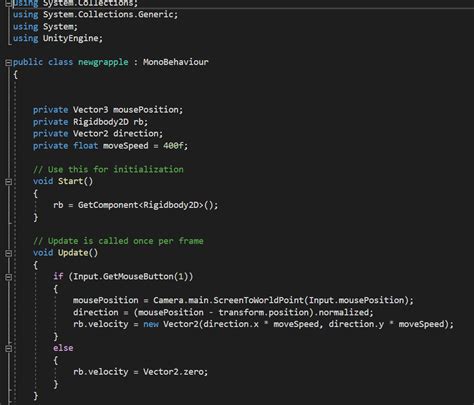Screen dimensions: 474x405
Task: Click 'normalized' property in direction line
Action: [x=343, y=313]
